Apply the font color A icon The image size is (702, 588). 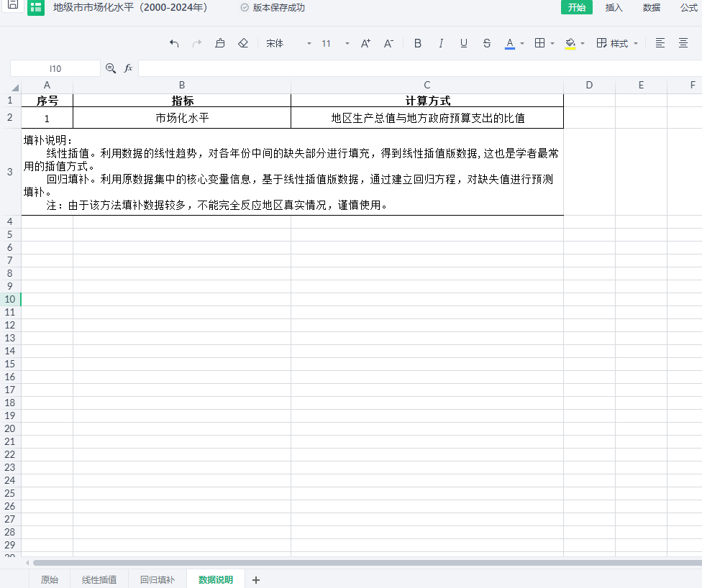pos(509,43)
